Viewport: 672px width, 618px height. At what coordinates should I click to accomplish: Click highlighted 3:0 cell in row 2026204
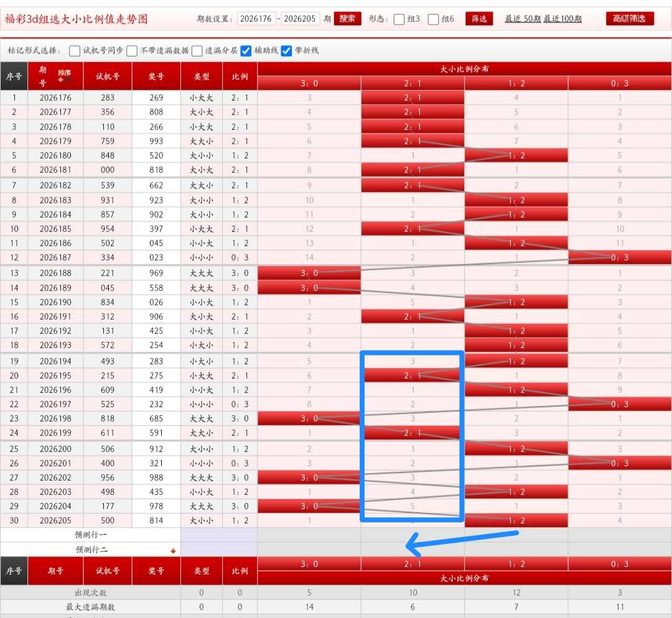[309, 506]
